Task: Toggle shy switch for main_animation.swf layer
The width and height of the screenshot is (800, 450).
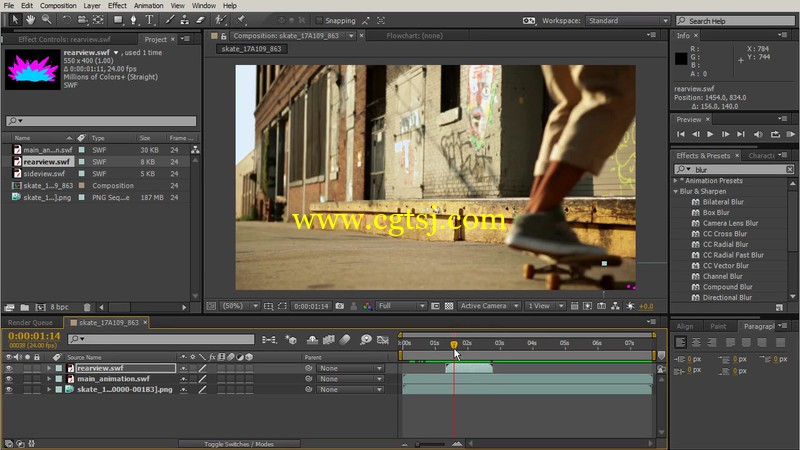Action: (x=183, y=379)
